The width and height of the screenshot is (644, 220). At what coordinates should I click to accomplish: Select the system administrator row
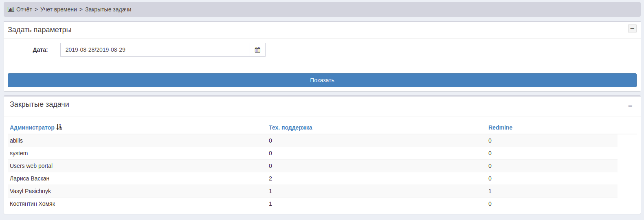[19, 153]
